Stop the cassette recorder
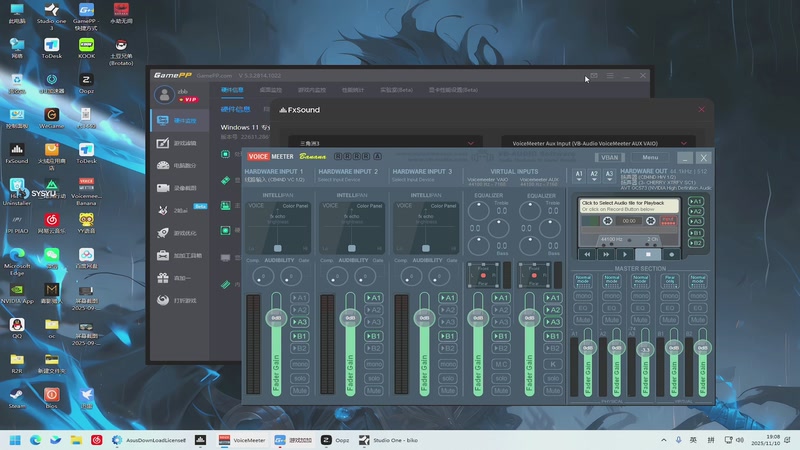This screenshot has width=800, height=450. (648, 254)
